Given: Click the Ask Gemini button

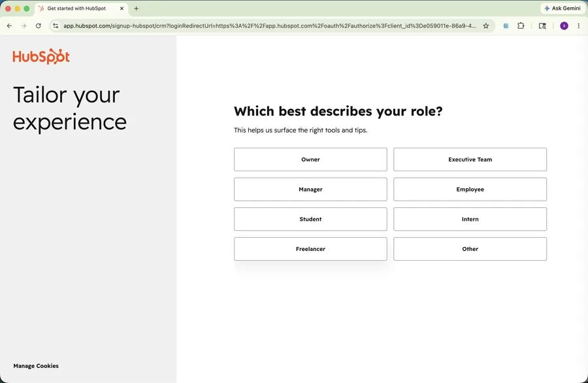Looking at the screenshot, I should 563,8.
